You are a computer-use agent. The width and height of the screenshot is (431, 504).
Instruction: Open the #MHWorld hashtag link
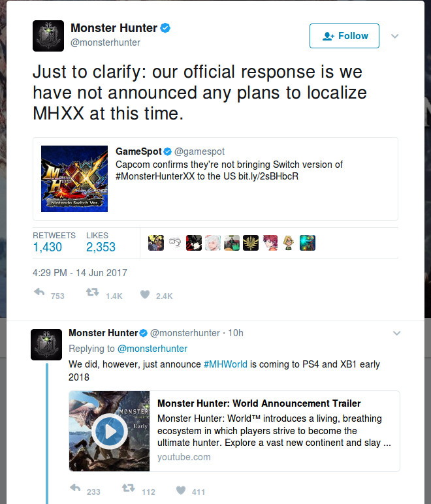225,364
